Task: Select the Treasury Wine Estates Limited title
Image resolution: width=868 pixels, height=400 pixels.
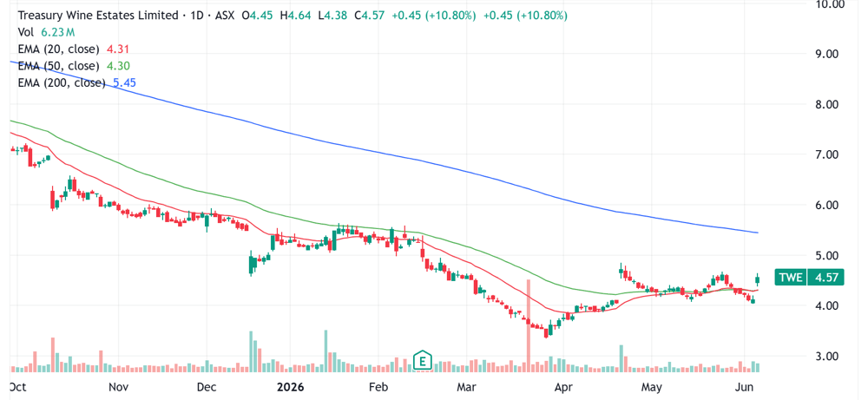Action: pyautogui.click(x=99, y=16)
